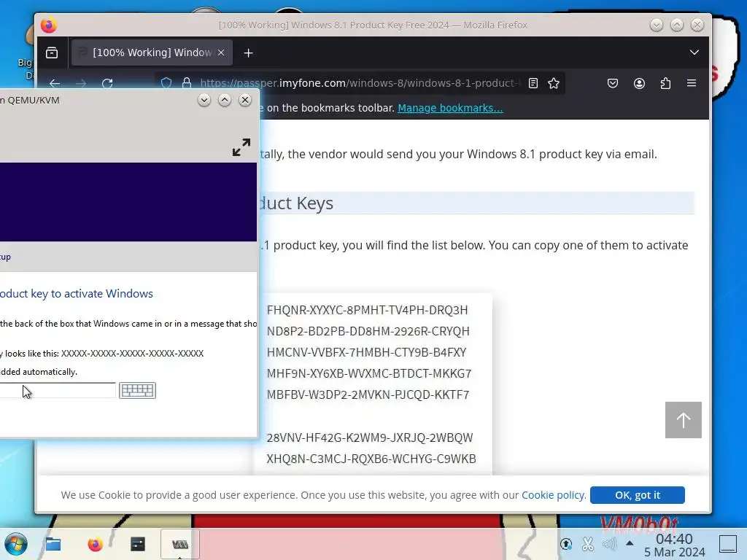Open the Cookie policy link
Image resolution: width=747 pixels, height=560 pixels.
553,495
